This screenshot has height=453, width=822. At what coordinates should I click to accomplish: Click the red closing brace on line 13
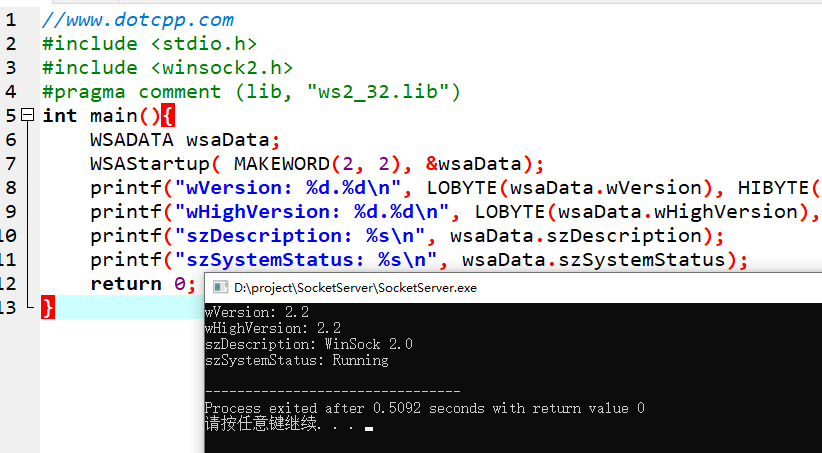coord(48,307)
